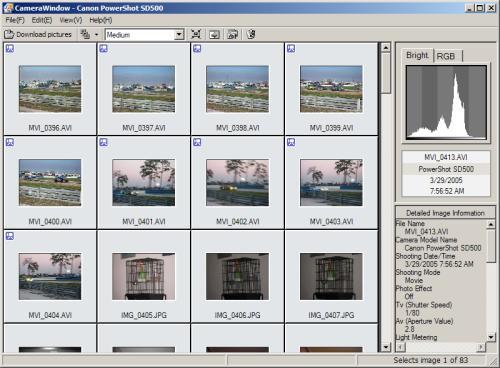Click the movie icon on MVI_0396.AVI

[10, 49]
